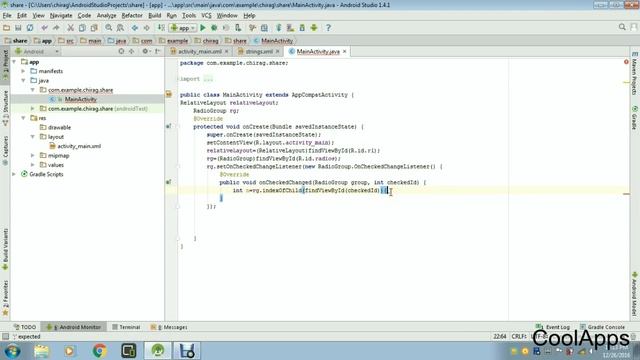Open the Navigate menu
640x360 pixels.
coord(61,16)
